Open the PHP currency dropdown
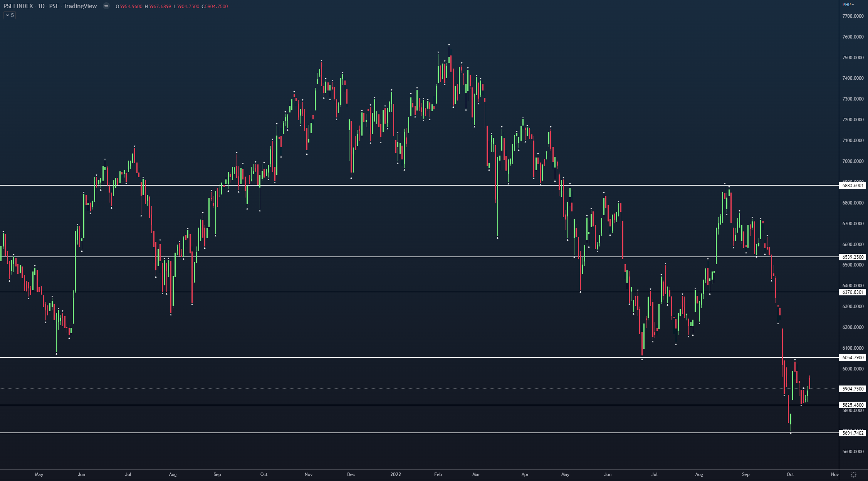Image resolution: width=868 pixels, height=481 pixels. 848,5
